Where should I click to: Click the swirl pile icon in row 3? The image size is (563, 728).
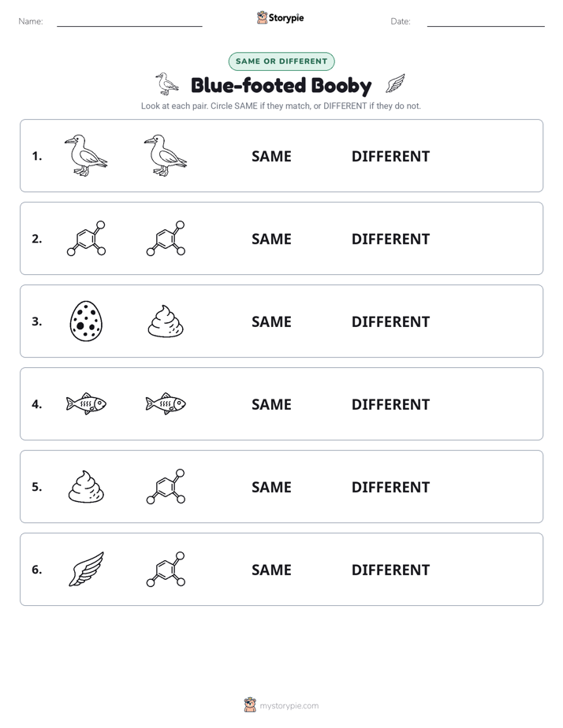pos(166,321)
